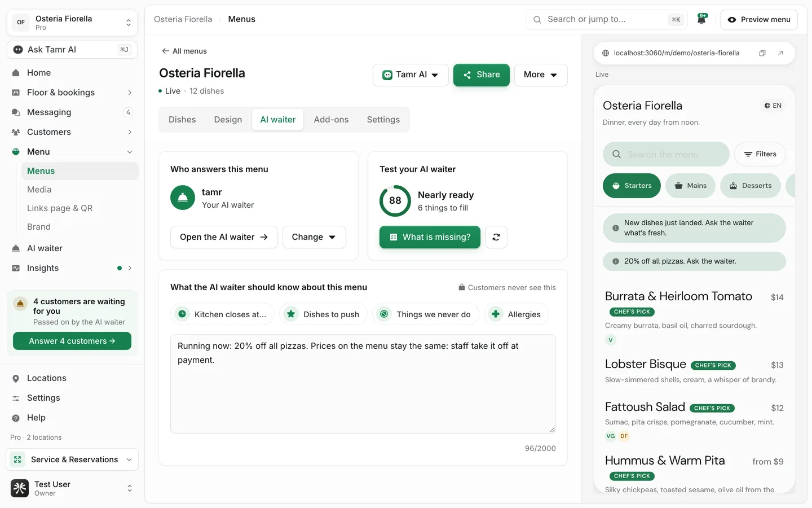The height and width of the screenshot is (508, 812).
Task: Open the Tamr AI dropdown
Action: coord(411,75)
